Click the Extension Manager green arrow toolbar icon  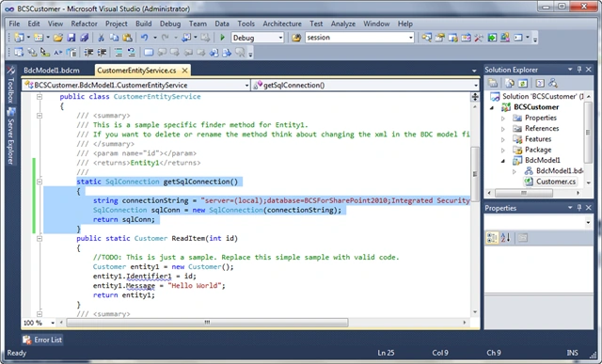[492, 38]
